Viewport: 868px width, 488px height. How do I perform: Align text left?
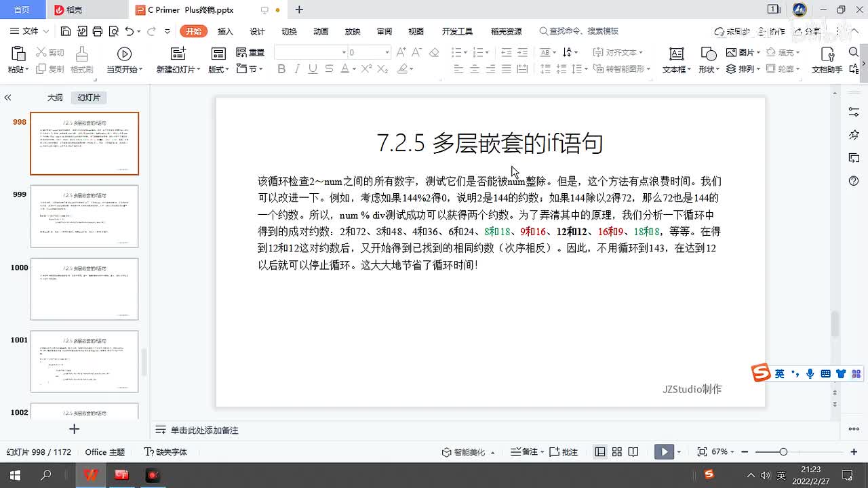pyautogui.click(x=458, y=68)
